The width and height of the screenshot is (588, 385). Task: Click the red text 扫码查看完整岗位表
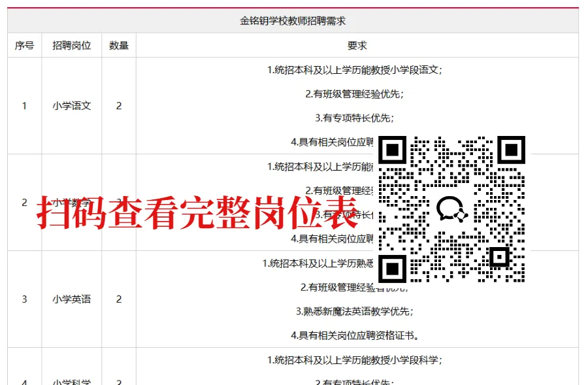[197, 212]
